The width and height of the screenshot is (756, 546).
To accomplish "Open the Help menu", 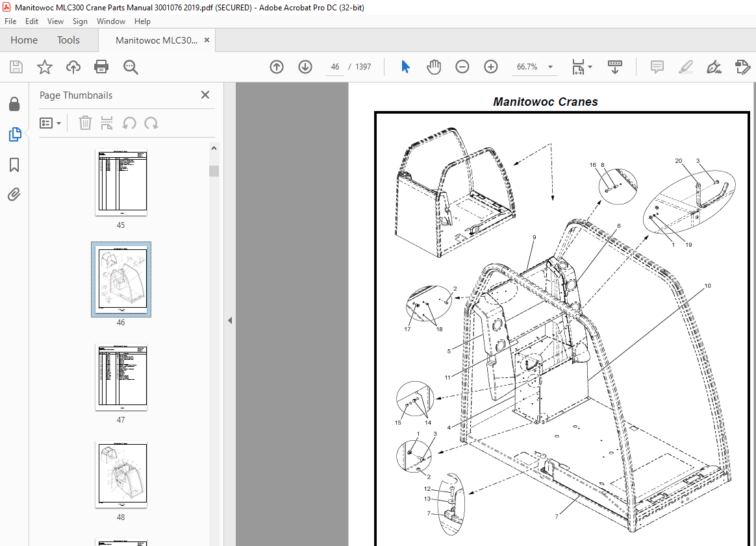I will point(142,21).
